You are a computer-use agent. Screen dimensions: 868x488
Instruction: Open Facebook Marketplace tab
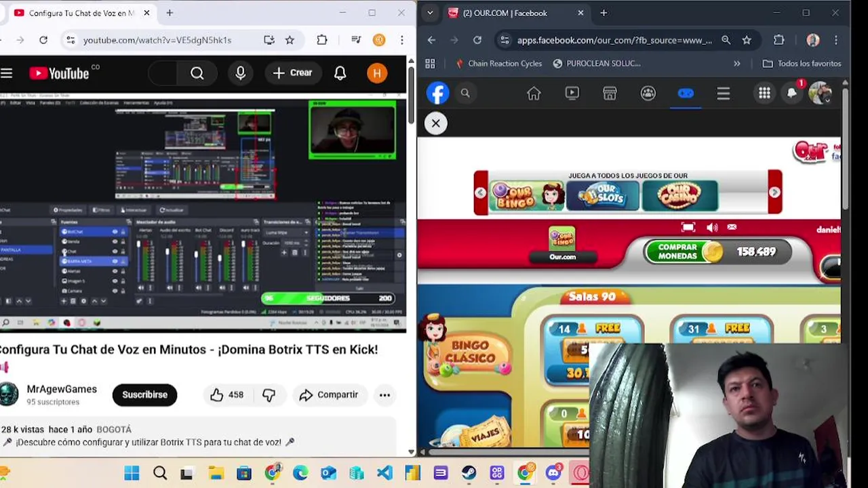point(610,94)
